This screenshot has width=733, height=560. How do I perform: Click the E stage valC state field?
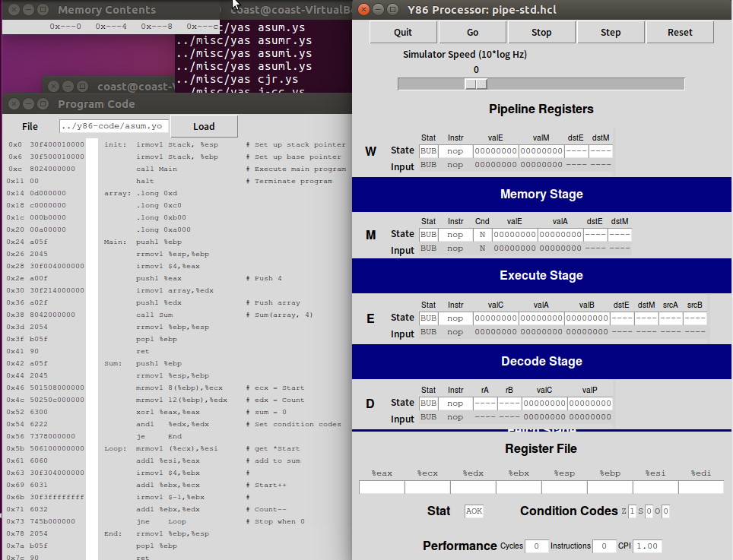point(496,318)
